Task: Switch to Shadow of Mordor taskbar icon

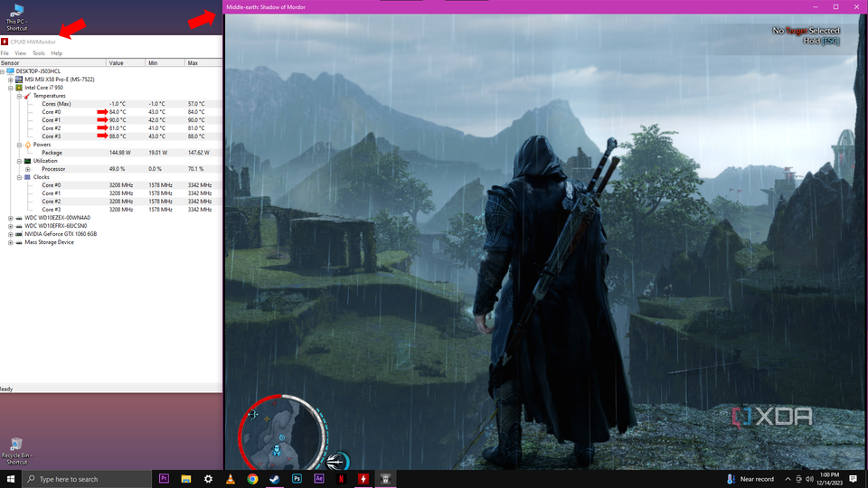Action: [385, 479]
